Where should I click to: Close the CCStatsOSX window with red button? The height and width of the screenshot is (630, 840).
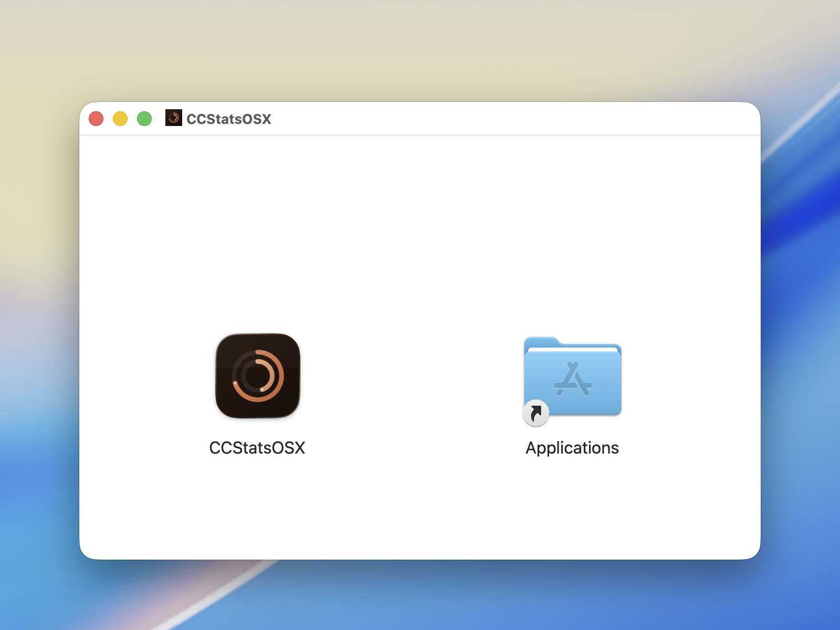pos(96,119)
